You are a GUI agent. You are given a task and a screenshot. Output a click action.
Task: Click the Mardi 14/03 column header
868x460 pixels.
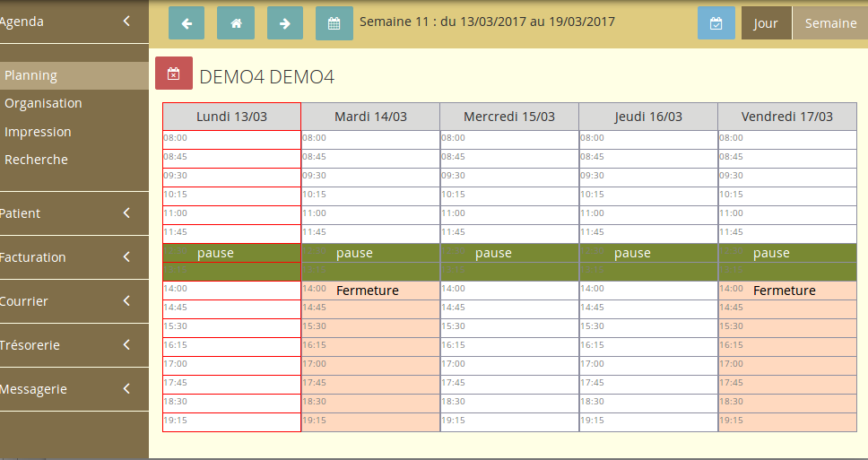pos(370,117)
